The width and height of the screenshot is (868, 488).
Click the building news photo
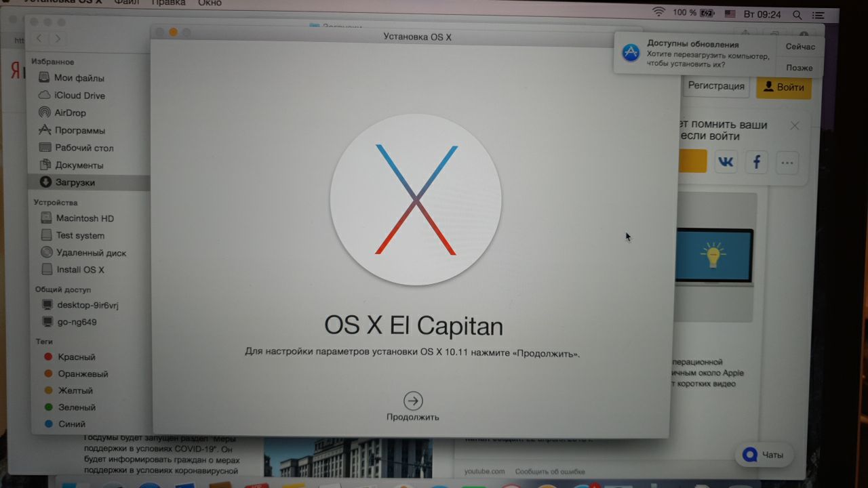click(348, 457)
